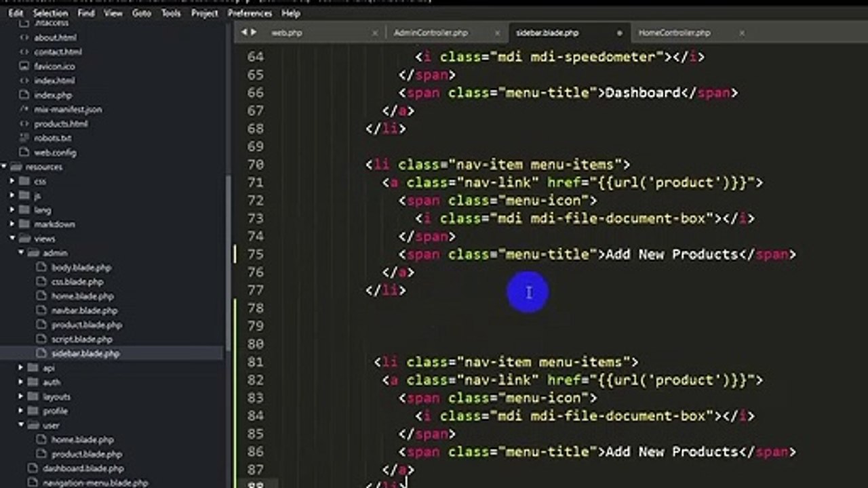This screenshot has height=488, width=868.
Task: Open web.config in the sidebar
Action: point(55,152)
